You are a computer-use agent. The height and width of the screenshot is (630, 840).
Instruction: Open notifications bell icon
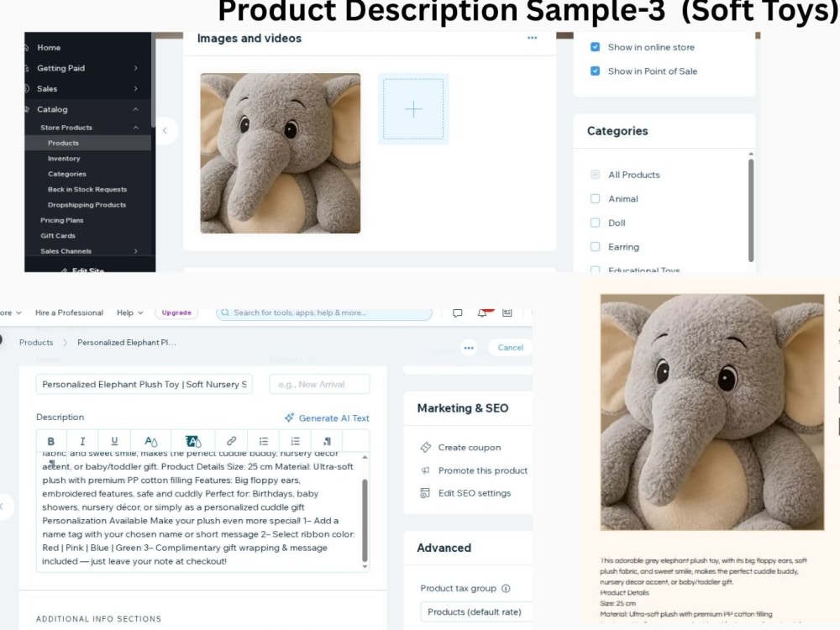click(x=482, y=313)
